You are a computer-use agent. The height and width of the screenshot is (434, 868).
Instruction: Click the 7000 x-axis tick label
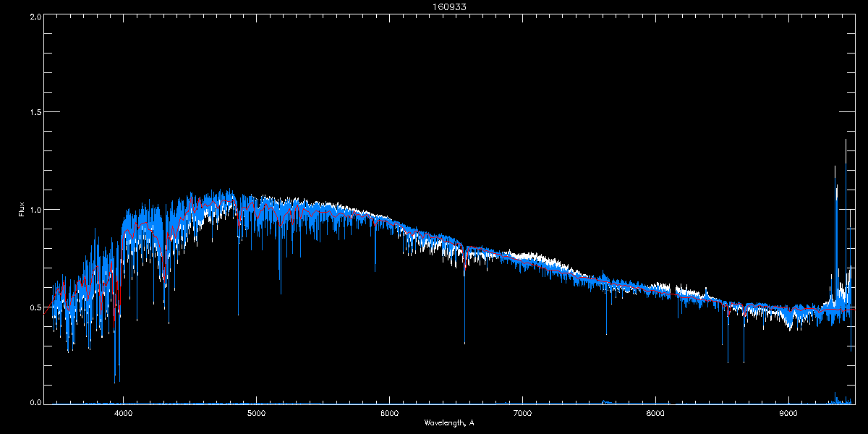tap(523, 414)
